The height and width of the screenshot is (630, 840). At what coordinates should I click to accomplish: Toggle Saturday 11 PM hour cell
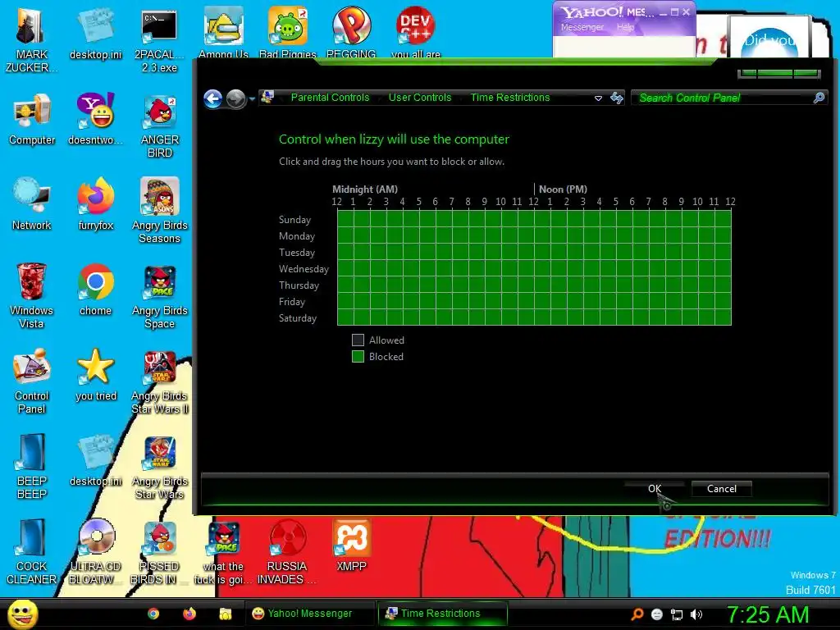pyautogui.click(x=724, y=317)
